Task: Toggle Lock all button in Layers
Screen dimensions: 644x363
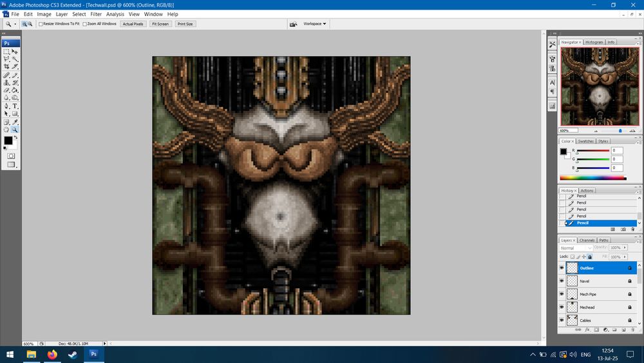Action: tap(590, 257)
